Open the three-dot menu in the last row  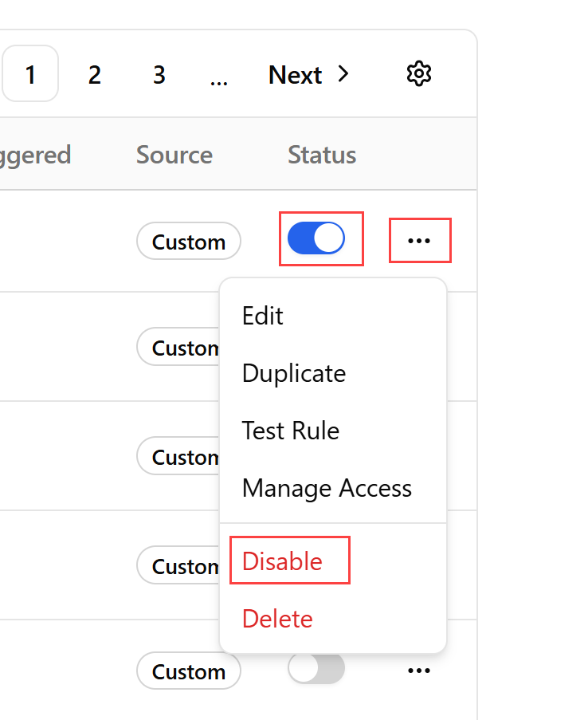[419, 671]
